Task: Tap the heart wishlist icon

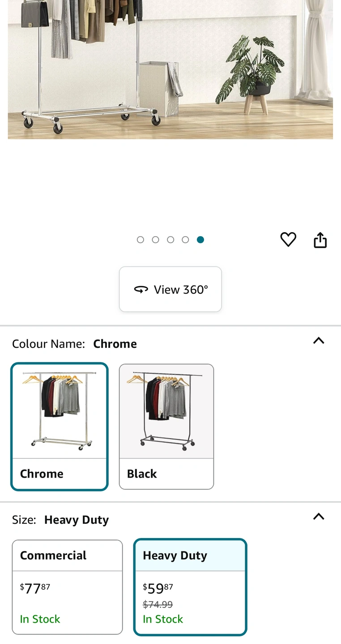Action: coord(288,240)
